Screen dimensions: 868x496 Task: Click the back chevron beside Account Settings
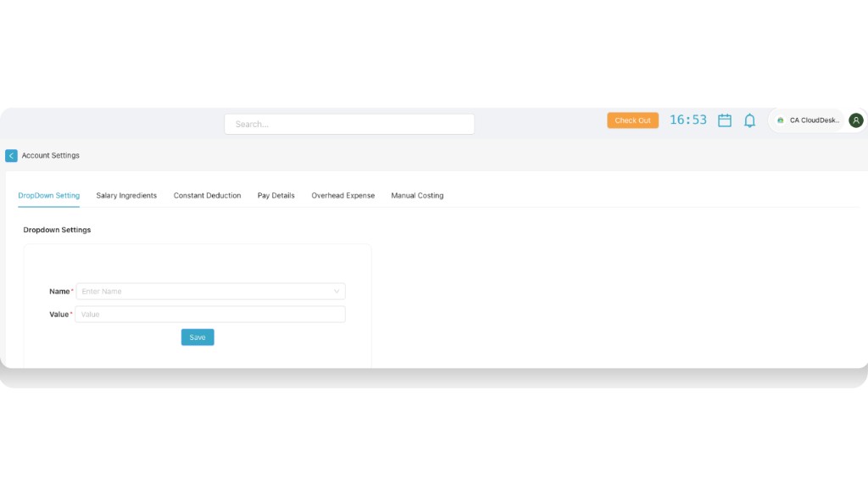pyautogui.click(x=10, y=155)
